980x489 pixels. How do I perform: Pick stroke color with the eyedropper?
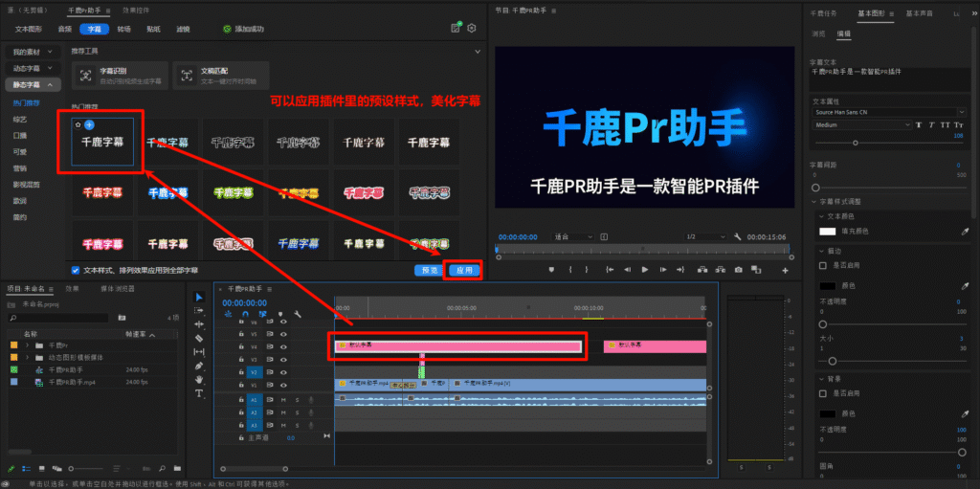pos(965,286)
